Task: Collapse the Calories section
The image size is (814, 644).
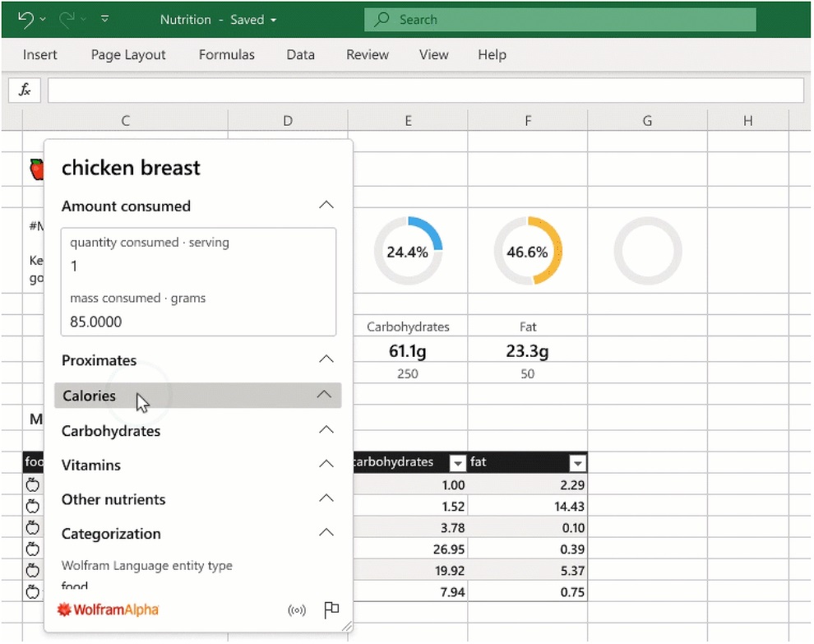Action: [324, 395]
